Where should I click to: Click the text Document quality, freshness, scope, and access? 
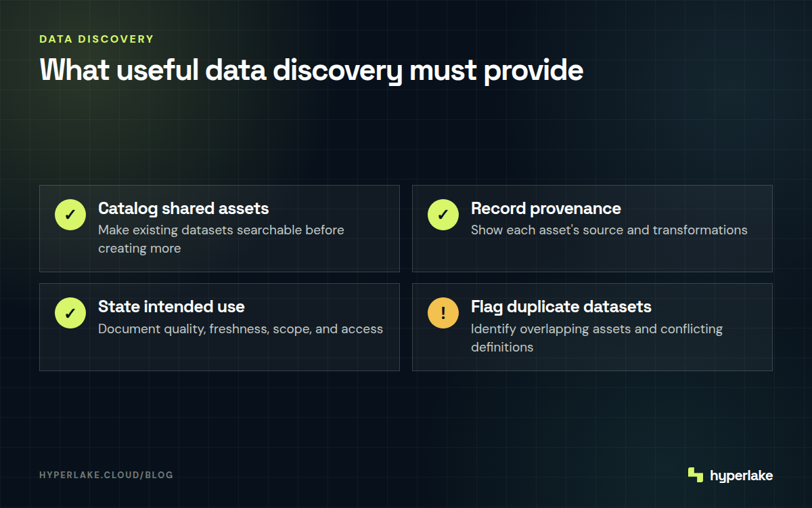point(240,329)
